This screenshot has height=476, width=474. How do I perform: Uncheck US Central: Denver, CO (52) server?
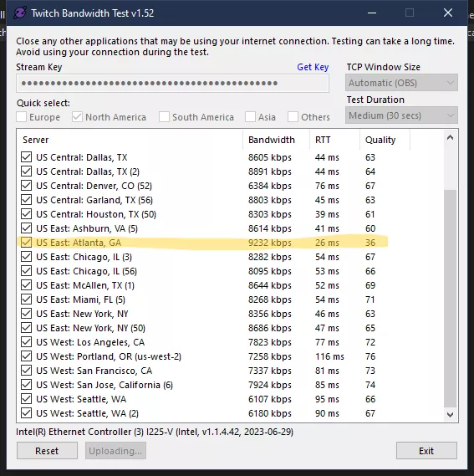[x=27, y=186]
